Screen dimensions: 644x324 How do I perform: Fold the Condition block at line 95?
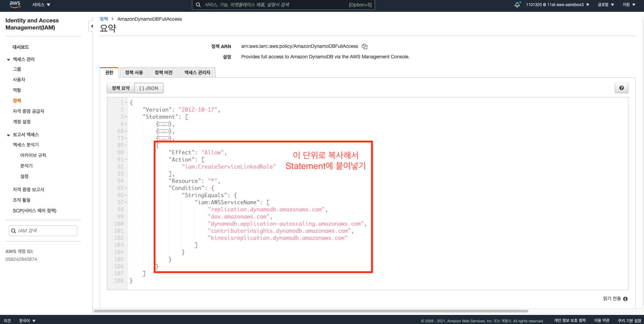126,188
